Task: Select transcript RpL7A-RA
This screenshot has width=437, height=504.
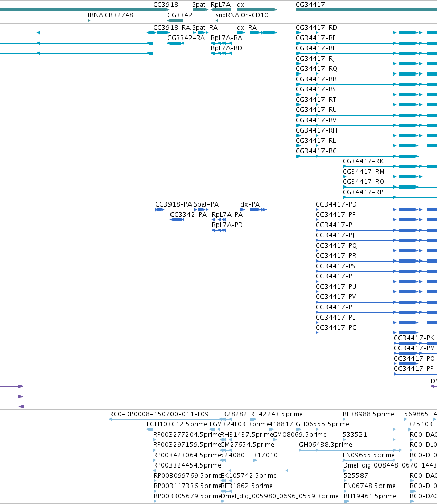Action: 226,38
